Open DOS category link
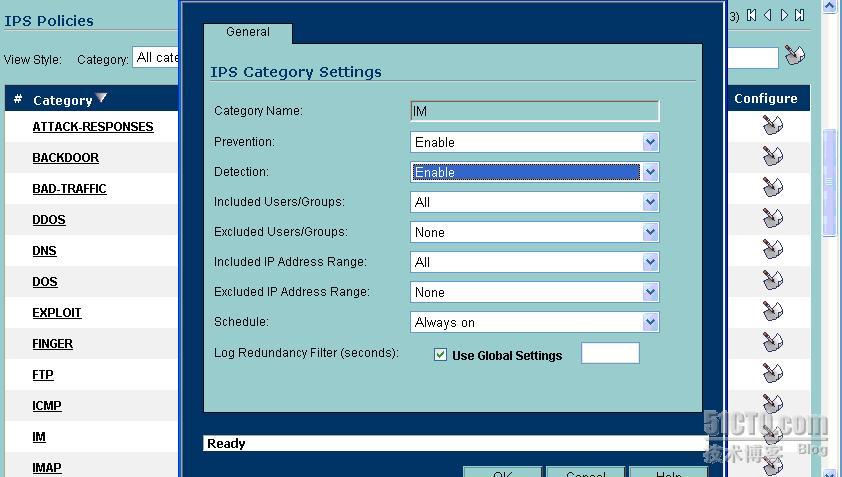Image resolution: width=842 pixels, height=477 pixels. (x=45, y=282)
